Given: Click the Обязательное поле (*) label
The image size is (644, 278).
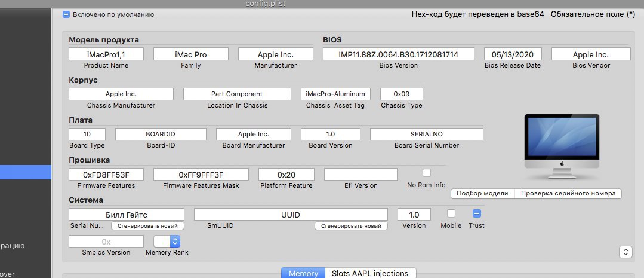Looking at the screenshot, I should tap(593, 14).
